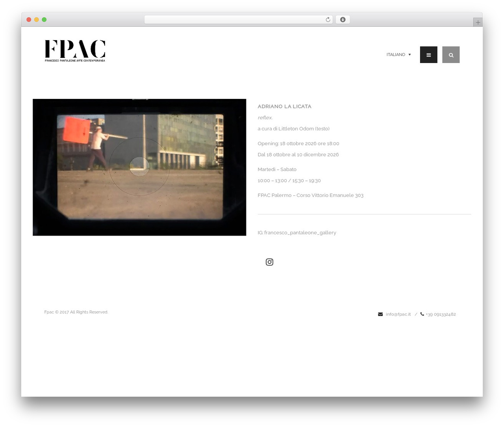Click the search magnifier button

point(451,55)
